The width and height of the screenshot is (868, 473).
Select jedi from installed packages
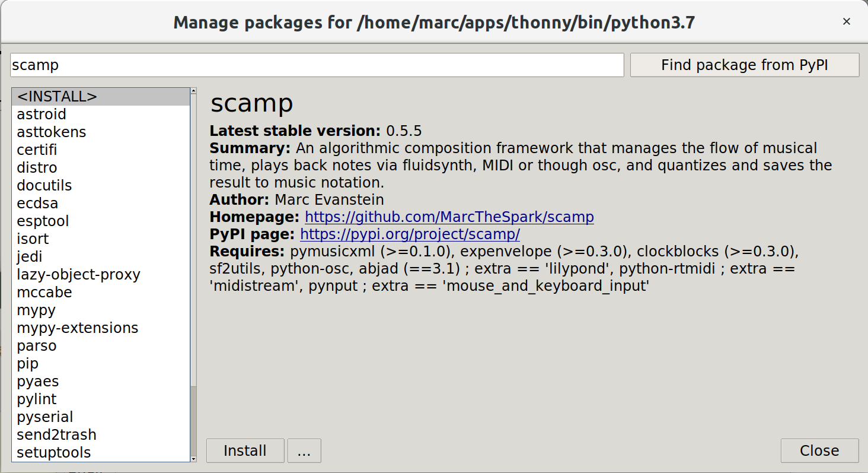point(30,257)
